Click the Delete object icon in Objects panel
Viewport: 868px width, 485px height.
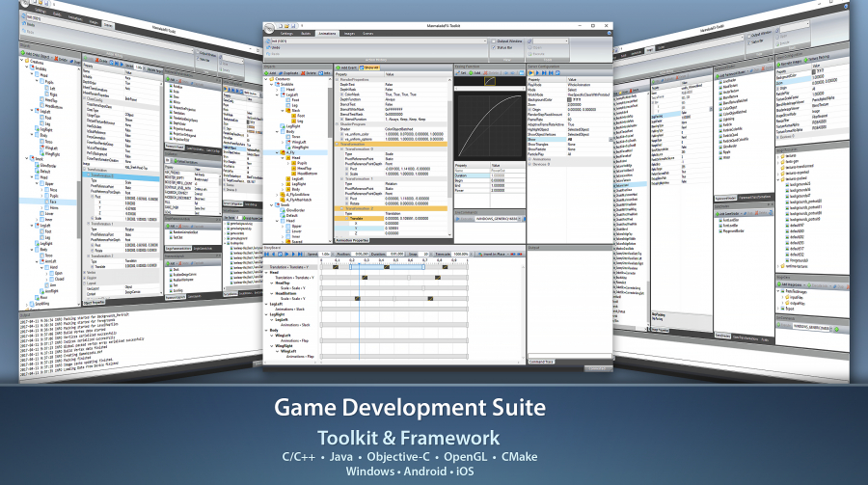[312, 72]
